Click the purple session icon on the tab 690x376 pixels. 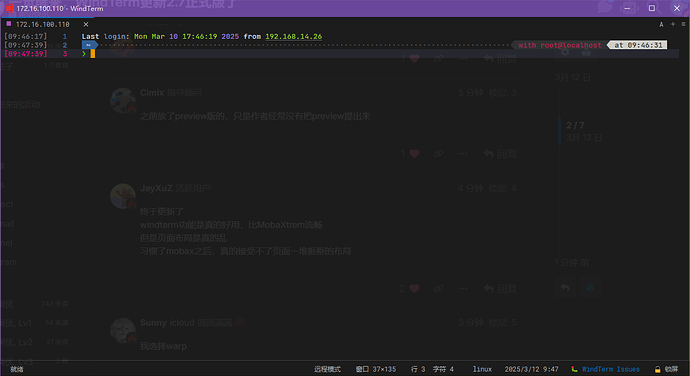coord(9,24)
